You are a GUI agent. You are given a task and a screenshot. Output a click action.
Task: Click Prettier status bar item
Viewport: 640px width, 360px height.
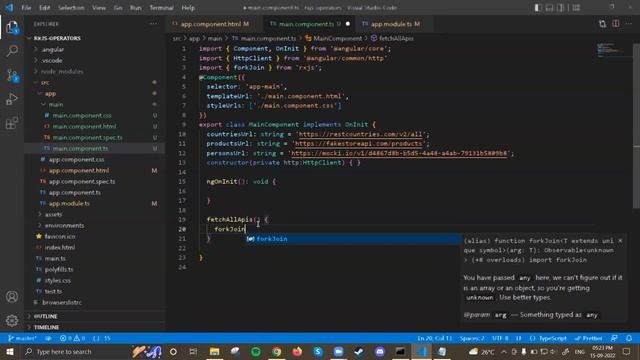click(588, 338)
